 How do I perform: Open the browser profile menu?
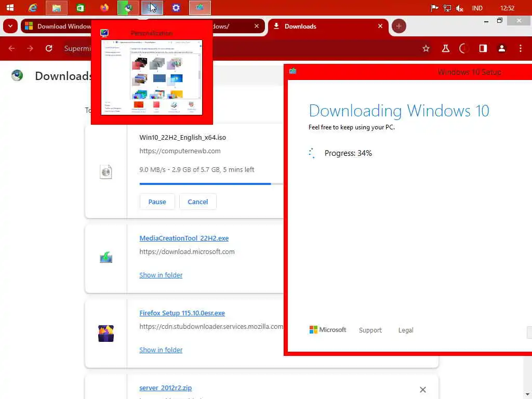tap(501, 48)
